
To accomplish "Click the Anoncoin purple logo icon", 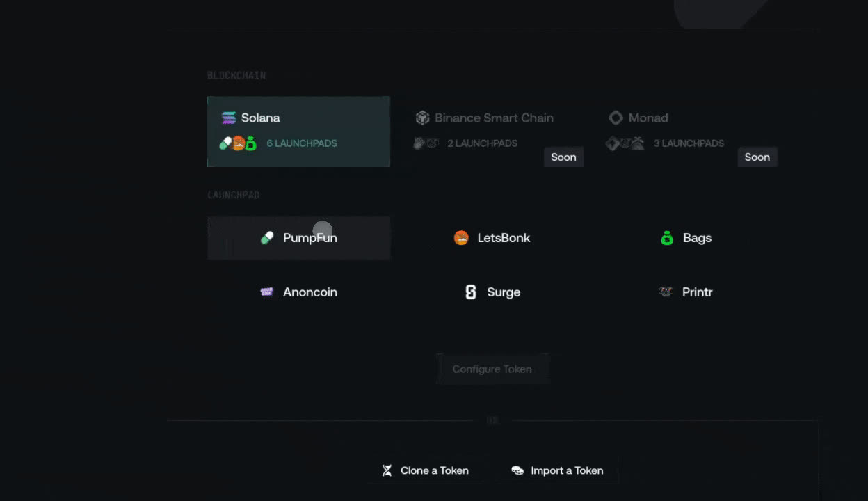I will (x=267, y=292).
